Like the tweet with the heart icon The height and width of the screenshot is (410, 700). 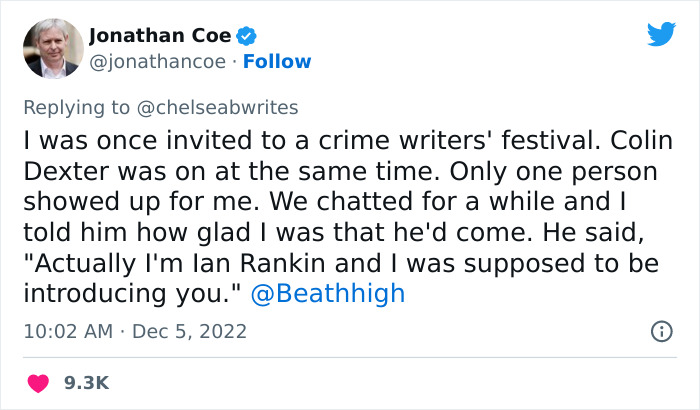coord(38,383)
